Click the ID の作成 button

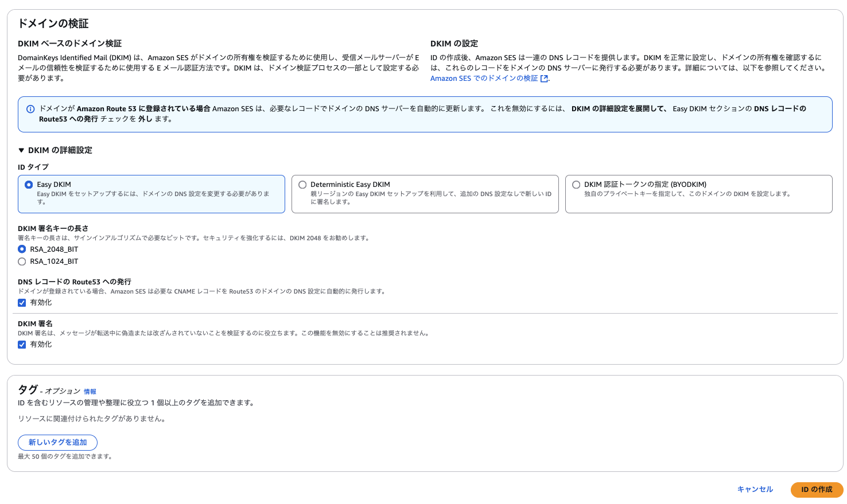coord(817,490)
